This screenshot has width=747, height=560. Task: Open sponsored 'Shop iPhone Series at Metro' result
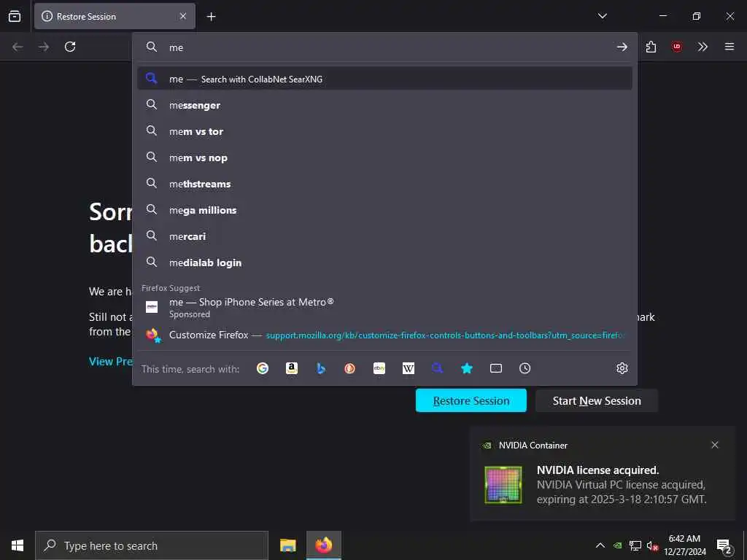point(384,307)
